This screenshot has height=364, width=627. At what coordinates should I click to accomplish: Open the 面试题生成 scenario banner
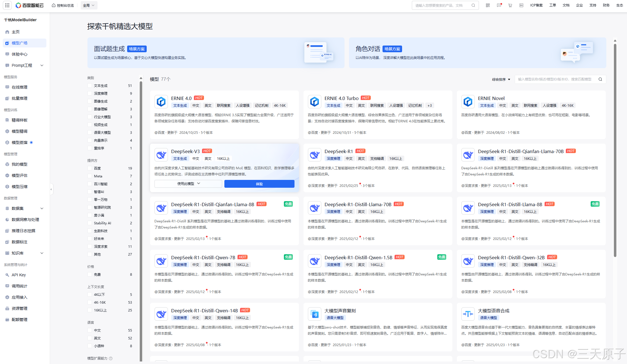(x=216, y=53)
